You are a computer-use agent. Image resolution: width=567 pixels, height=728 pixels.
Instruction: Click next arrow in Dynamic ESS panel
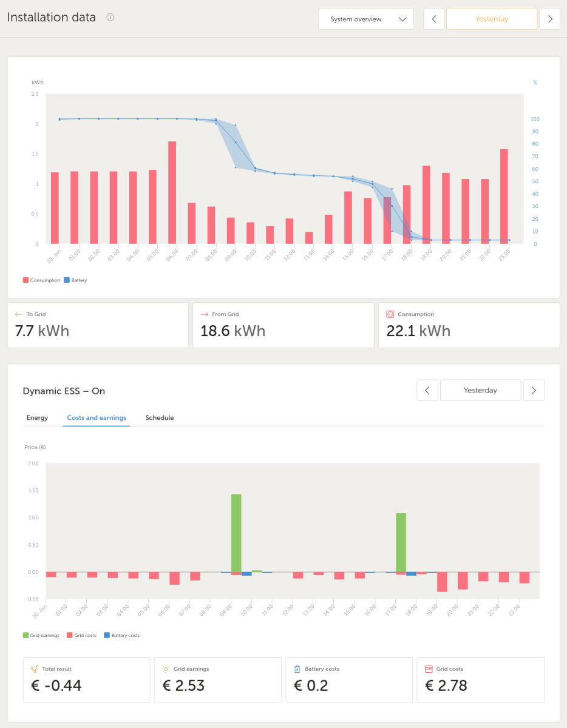534,390
